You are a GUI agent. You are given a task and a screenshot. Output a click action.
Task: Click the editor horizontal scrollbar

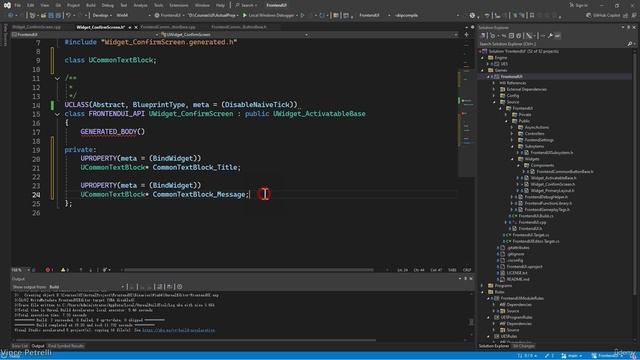[x=249, y=270]
